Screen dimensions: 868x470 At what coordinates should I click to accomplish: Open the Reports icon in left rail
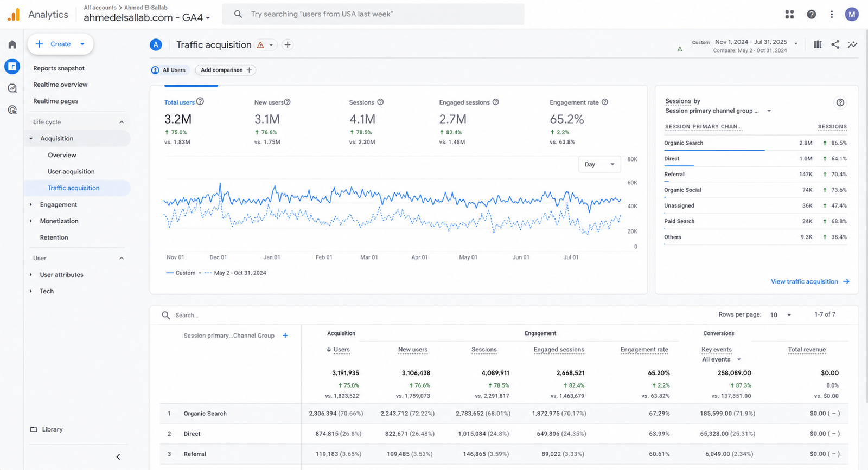point(12,66)
